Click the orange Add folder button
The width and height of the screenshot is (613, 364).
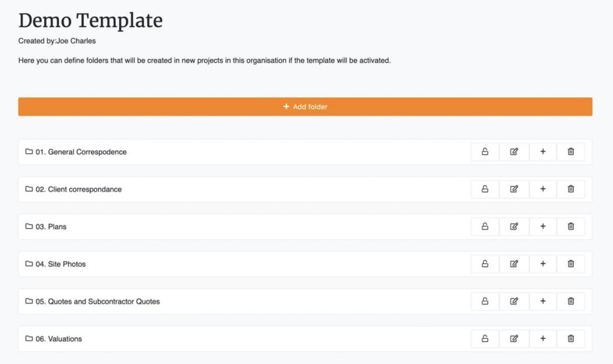click(x=305, y=107)
